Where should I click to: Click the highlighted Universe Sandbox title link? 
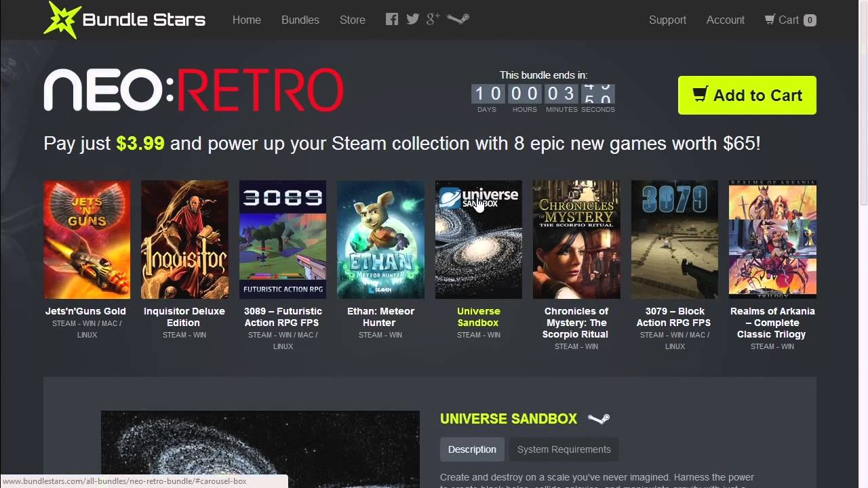pos(479,317)
